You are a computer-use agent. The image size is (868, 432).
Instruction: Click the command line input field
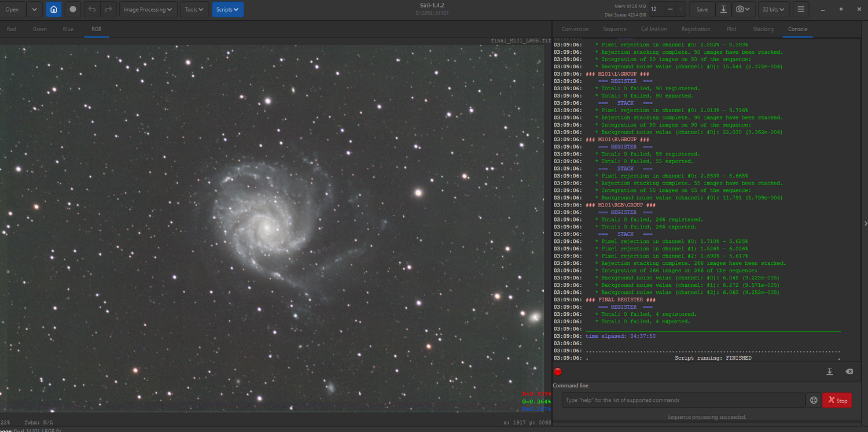[683, 400]
